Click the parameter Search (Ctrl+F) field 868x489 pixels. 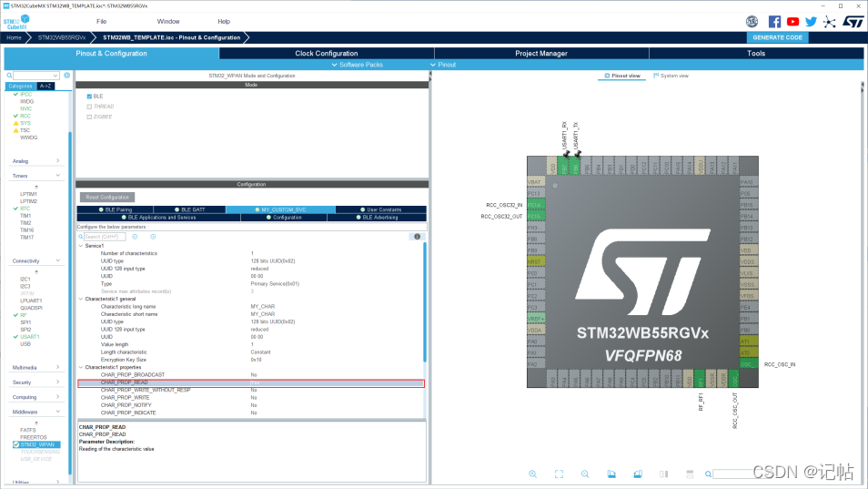pyautogui.click(x=105, y=237)
